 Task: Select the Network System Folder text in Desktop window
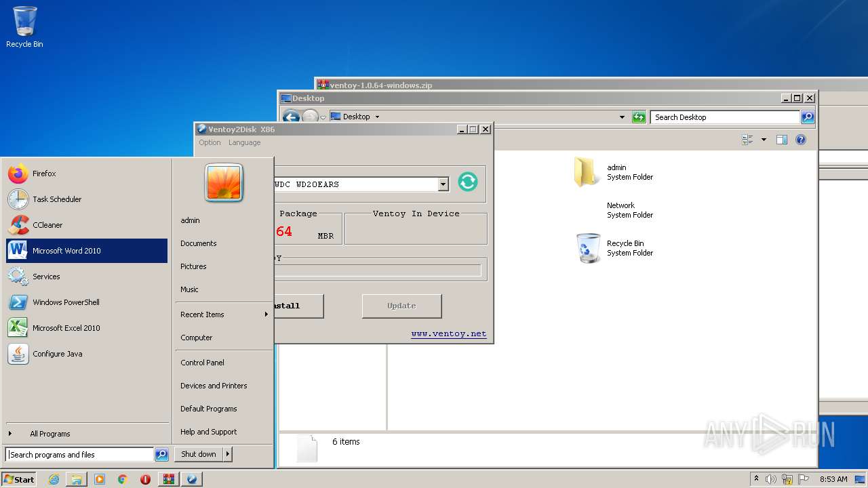(x=630, y=210)
